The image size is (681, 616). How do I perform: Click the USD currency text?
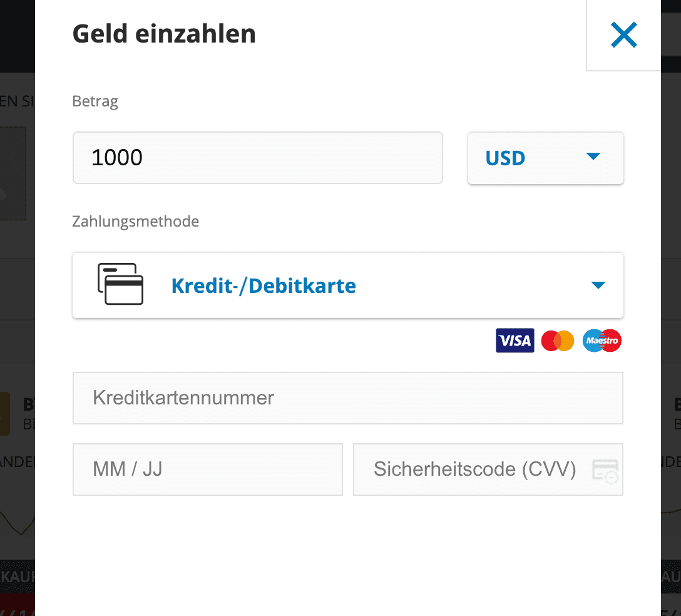tap(505, 158)
